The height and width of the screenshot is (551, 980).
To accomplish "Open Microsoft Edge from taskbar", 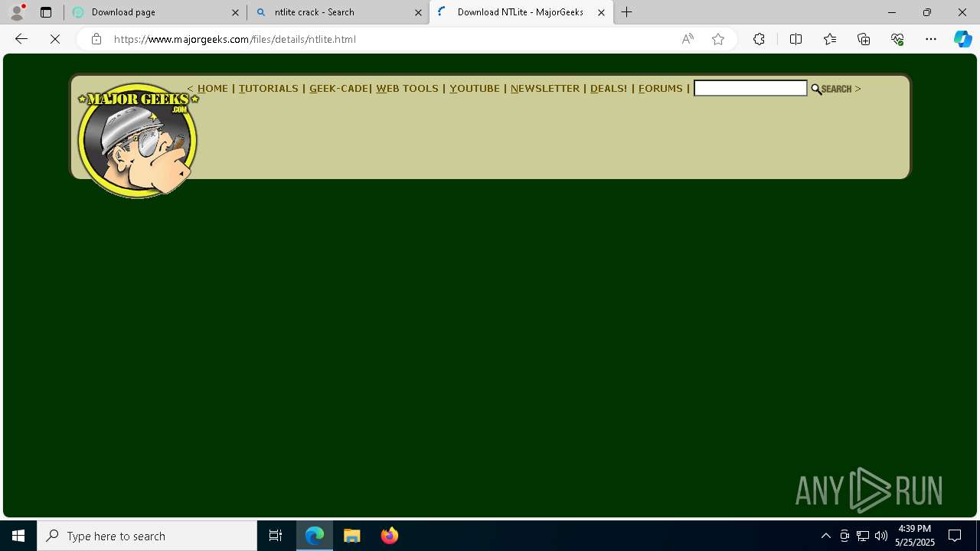I will pos(315,536).
